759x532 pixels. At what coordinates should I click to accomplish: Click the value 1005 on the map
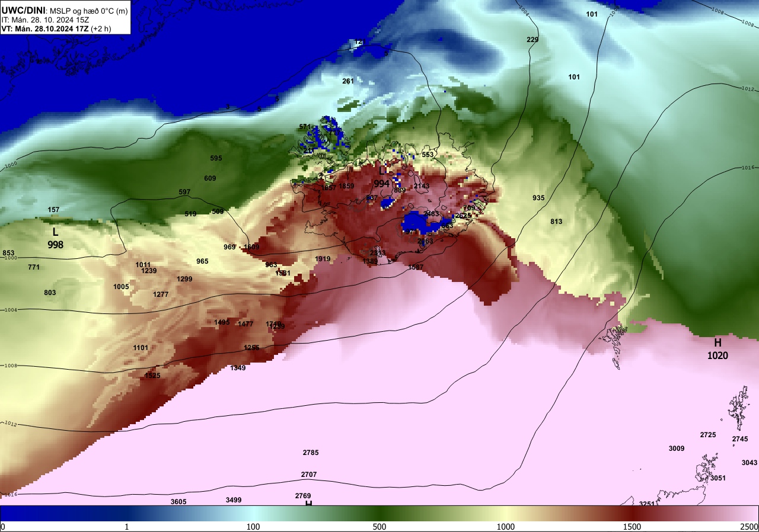coord(121,287)
